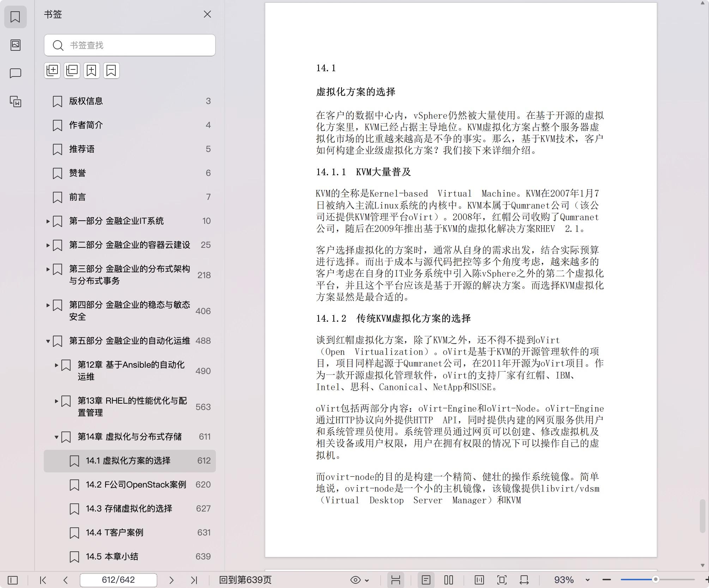Click the title 虚拟化方案的选择 in document
709x588 pixels.
coord(356,92)
